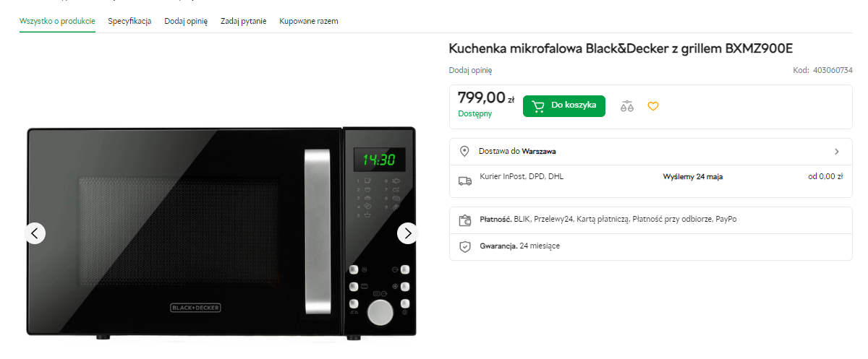Image resolution: width=868 pixels, height=359 pixels.
Task: Open the Dodaj opinię tab
Action: click(x=186, y=21)
